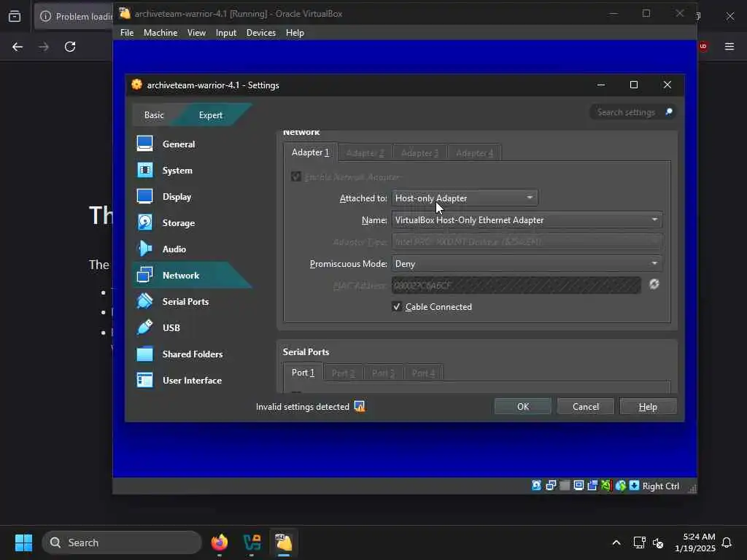Click hard disk activity icon in VM status bar

coord(536,486)
